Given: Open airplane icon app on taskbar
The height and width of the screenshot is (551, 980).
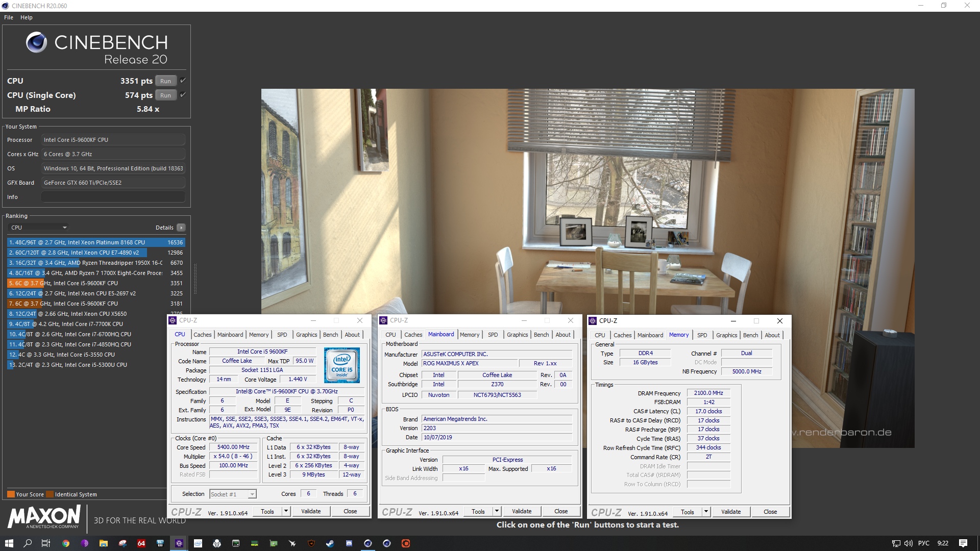Looking at the screenshot, I should point(292,543).
